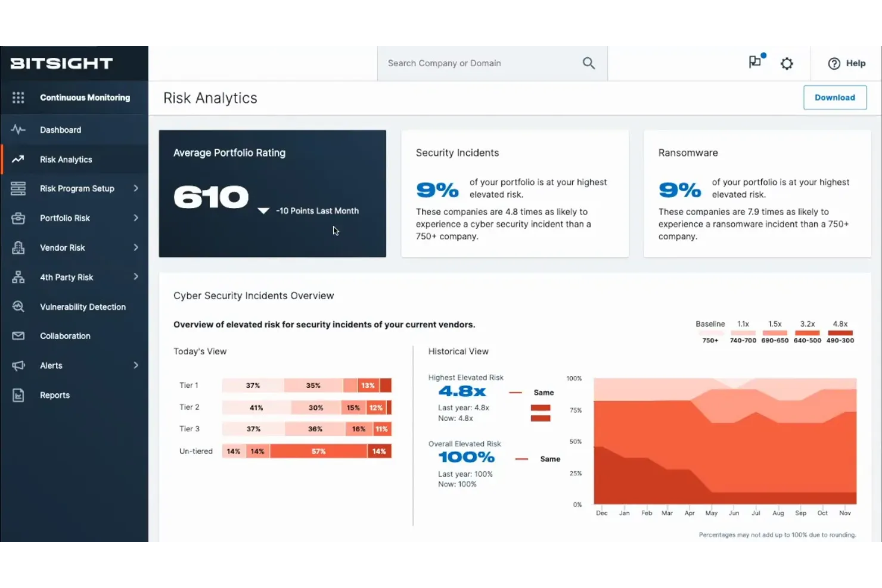The height and width of the screenshot is (588, 882).
Task: Select the Tier 2 risk bar
Action: (306, 407)
